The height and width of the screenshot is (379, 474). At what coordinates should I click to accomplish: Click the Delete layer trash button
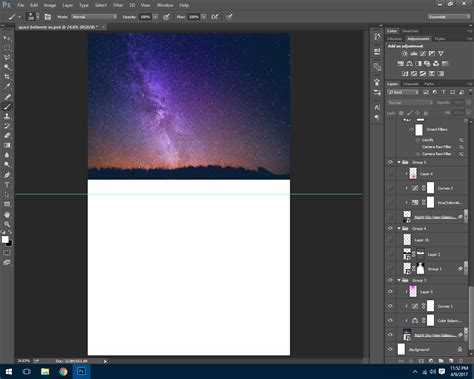click(460, 361)
